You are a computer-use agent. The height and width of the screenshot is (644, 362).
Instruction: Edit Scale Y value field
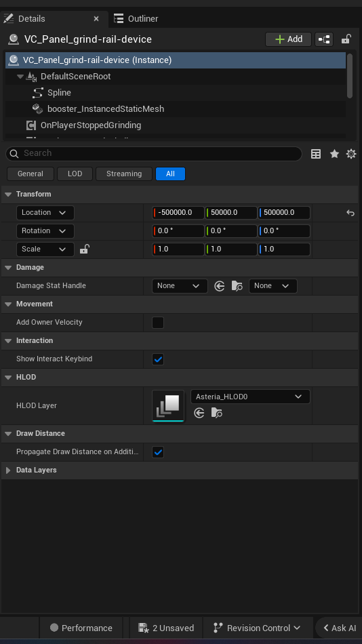[x=231, y=249]
